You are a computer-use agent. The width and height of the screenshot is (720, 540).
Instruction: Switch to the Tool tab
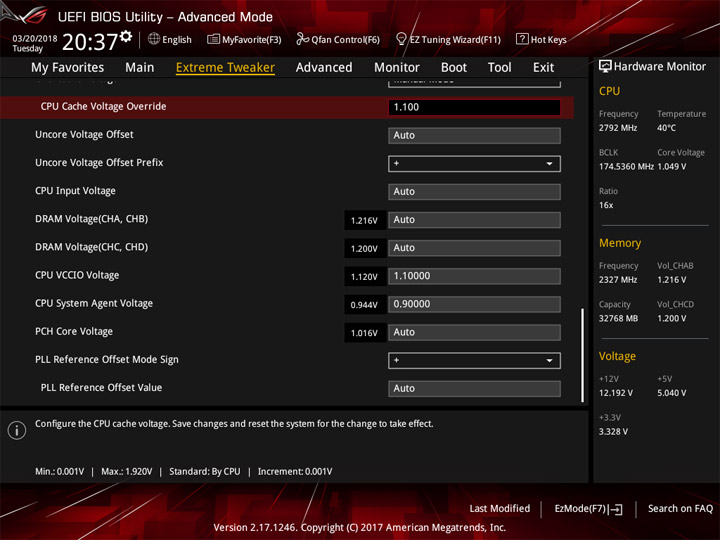click(500, 68)
